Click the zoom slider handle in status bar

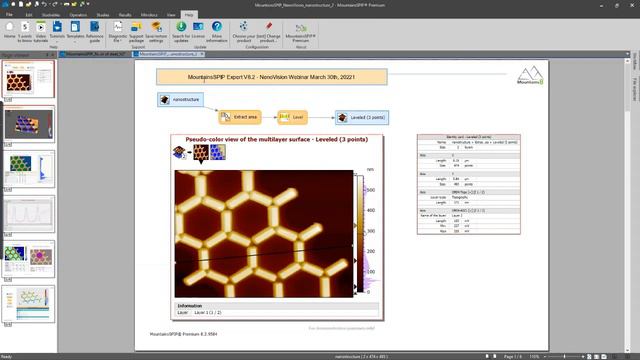(x=564, y=356)
